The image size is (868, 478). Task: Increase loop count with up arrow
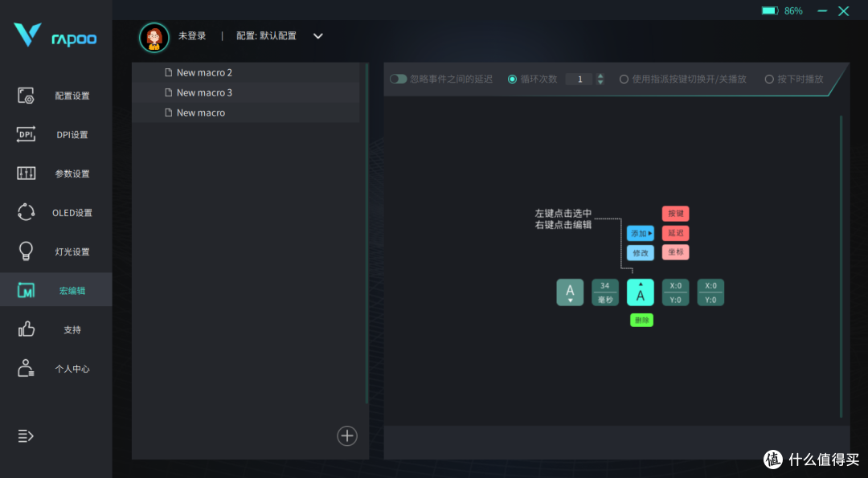(x=600, y=76)
